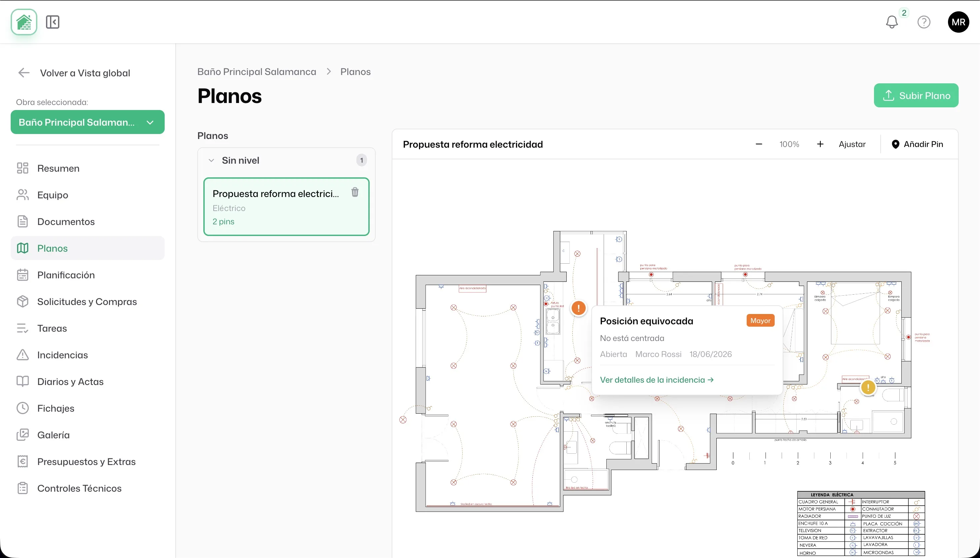
Task: Click the orange incident pin on the plan
Action: click(x=578, y=308)
